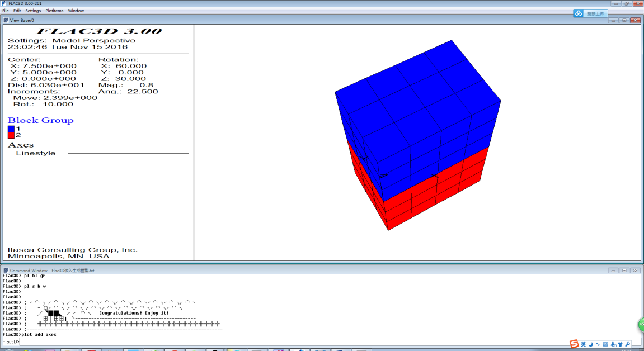Maximize the Command Window panel
This screenshot has width=644, height=351.
coord(624,271)
